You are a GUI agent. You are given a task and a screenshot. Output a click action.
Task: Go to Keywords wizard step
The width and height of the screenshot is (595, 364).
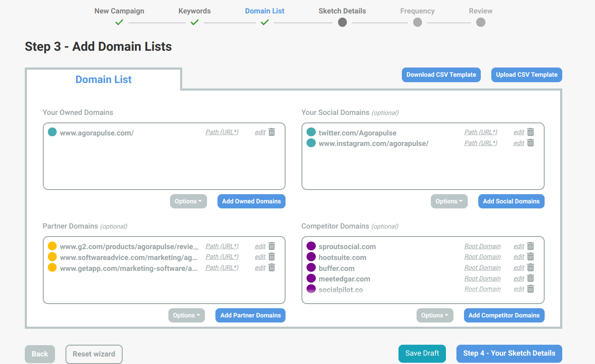tap(194, 11)
